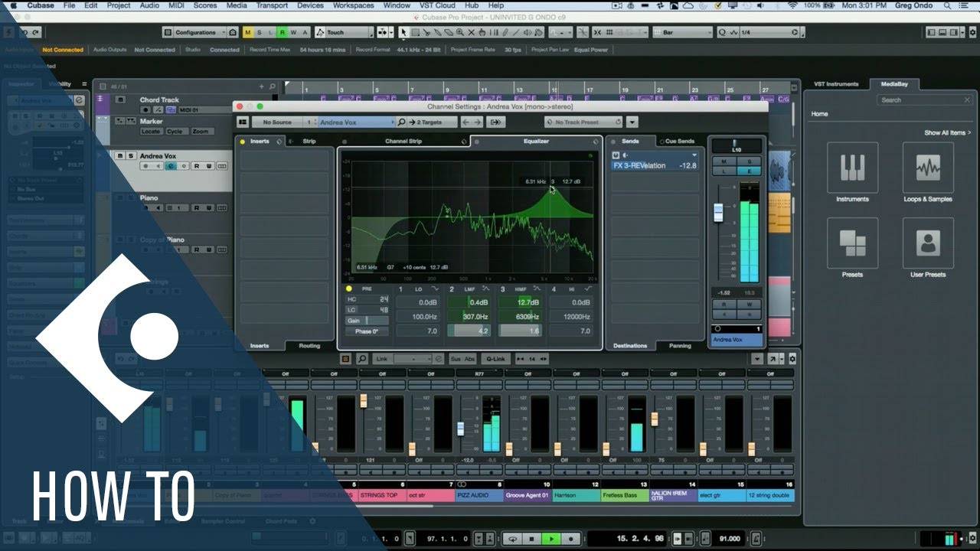Open the Workspaces menu in menu bar

(354, 5)
